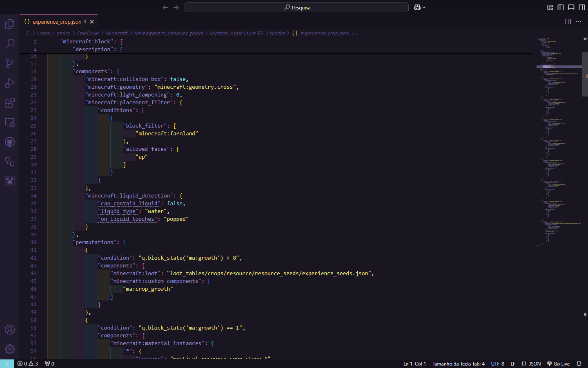Open the Source Control view
Viewport: 588px width, 368px height.
(10, 63)
